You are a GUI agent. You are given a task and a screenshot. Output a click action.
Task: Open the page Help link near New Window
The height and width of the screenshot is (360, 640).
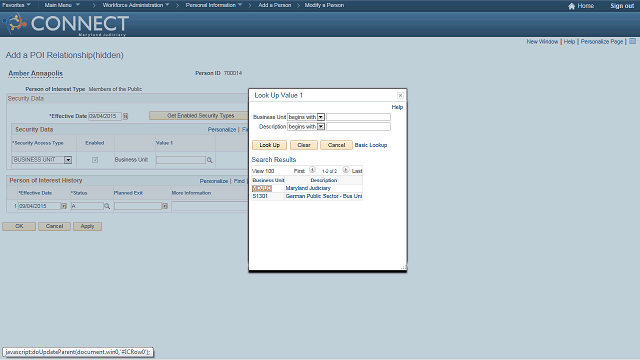coord(569,42)
